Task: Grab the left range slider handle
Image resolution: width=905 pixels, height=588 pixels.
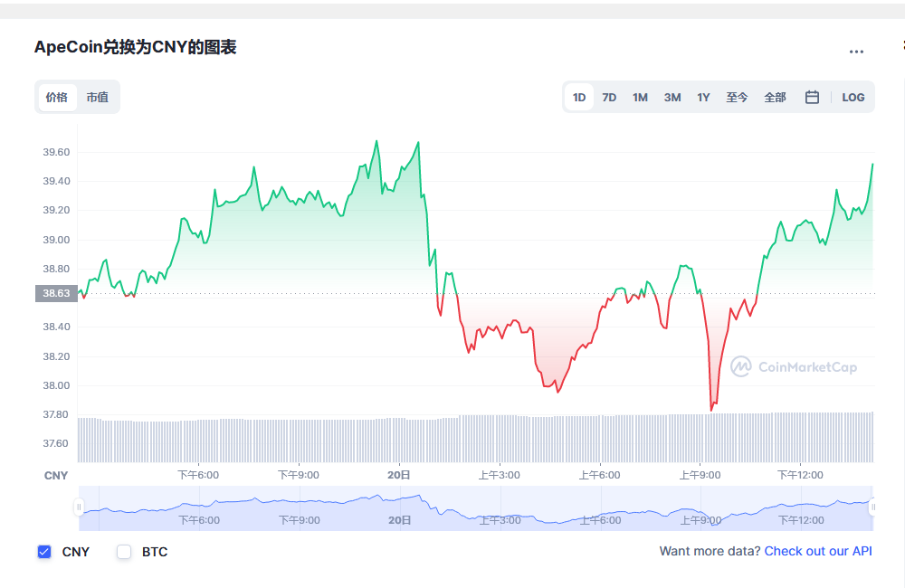Action: (x=79, y=507)
